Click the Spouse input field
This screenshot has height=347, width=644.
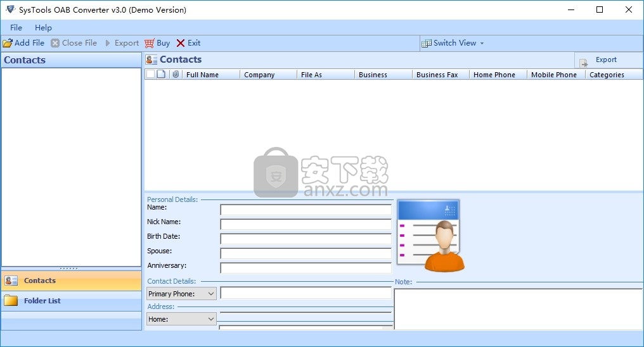(x=306, y=253)
